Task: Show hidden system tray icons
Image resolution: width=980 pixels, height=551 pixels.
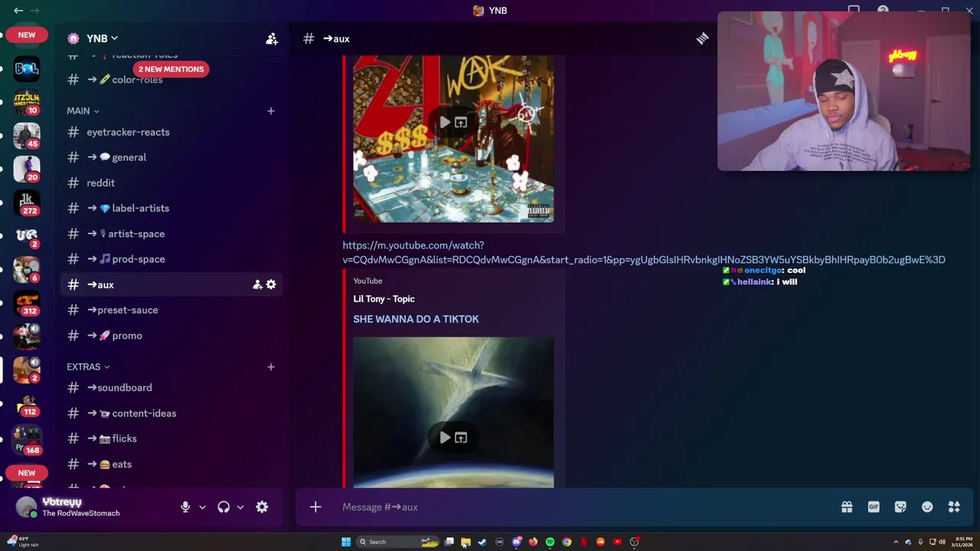Action: 896,542
